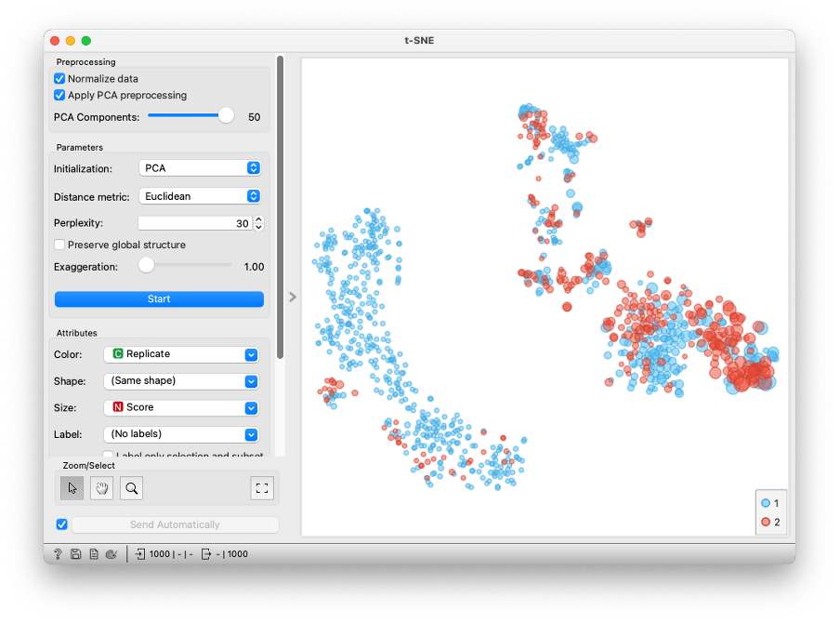Click the Exaggeration value 1.00
The width and height of the screenshot is (840, 623).
click(254, 267)
